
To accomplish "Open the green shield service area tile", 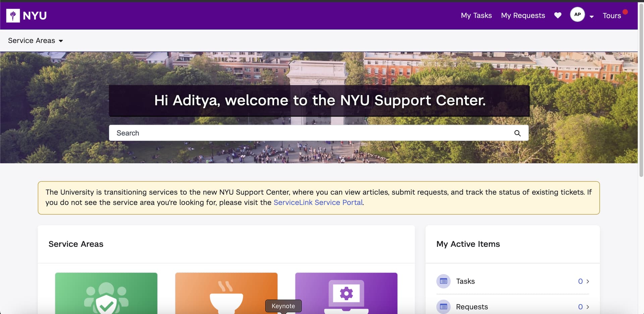I will click(106, 293).
